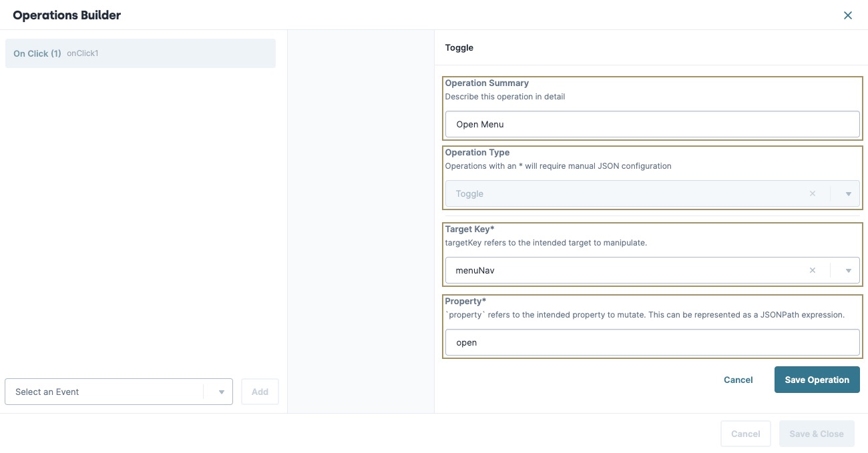The height and width of the screenshot is (453, 868).
Task: Cancel the operation edit
Action: [738, 380]
